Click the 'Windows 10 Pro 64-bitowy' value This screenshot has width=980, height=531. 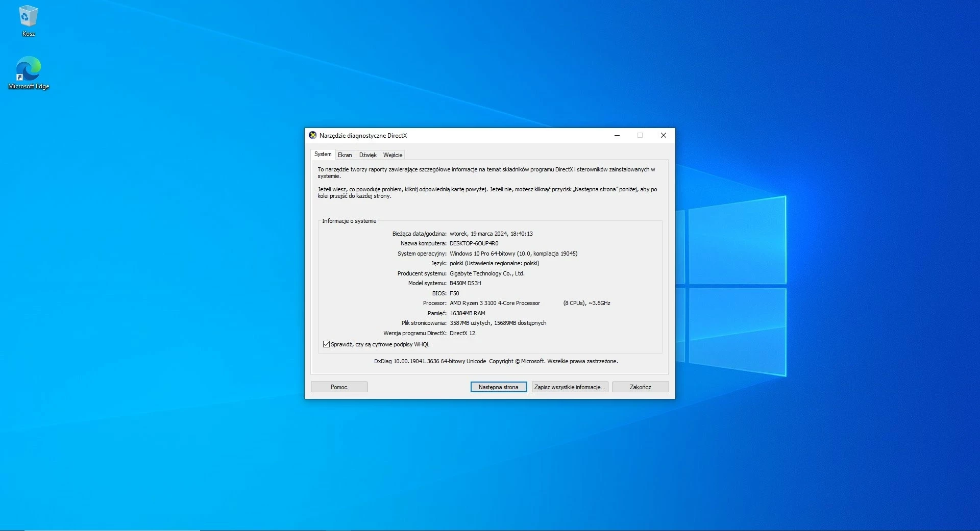[x=482, y=254]
